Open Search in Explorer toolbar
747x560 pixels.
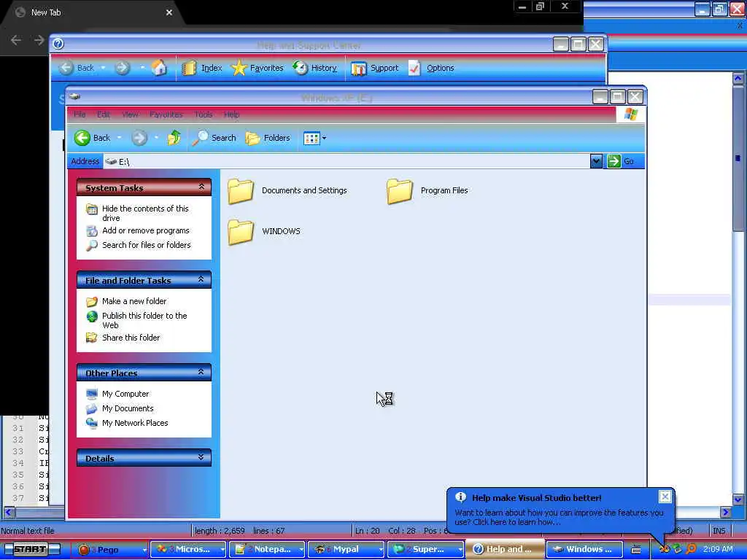(x=214, y=138)
